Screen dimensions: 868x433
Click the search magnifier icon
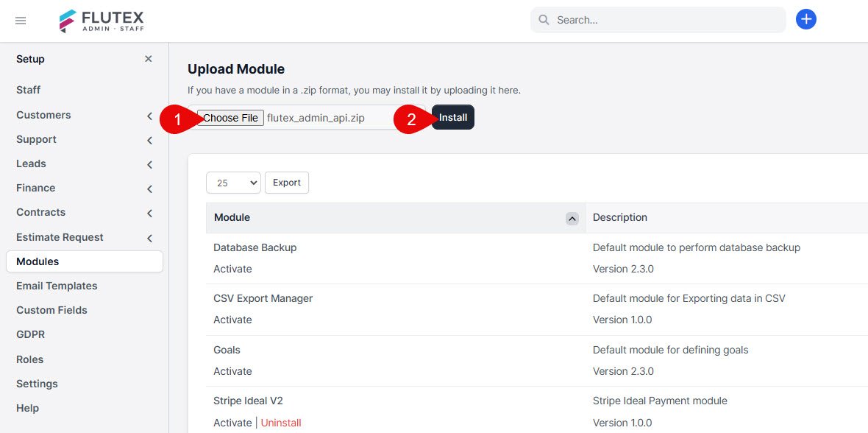coord(544,20)
